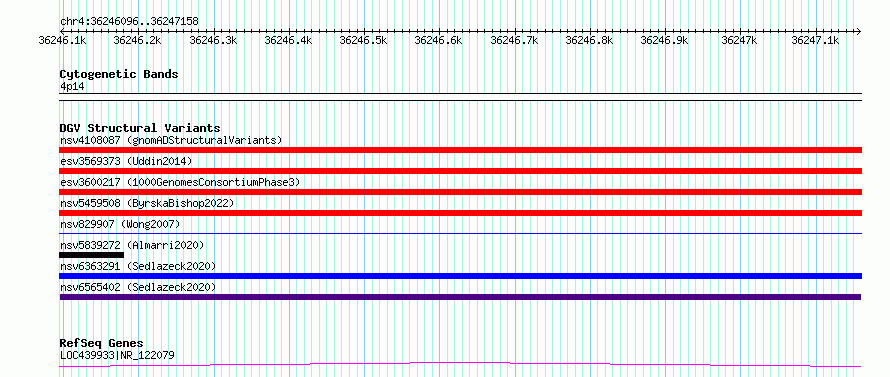Click the magenta LOC439933 gene line
The height and width of the screenshot is (377, 890).
[x=460, y=364]
